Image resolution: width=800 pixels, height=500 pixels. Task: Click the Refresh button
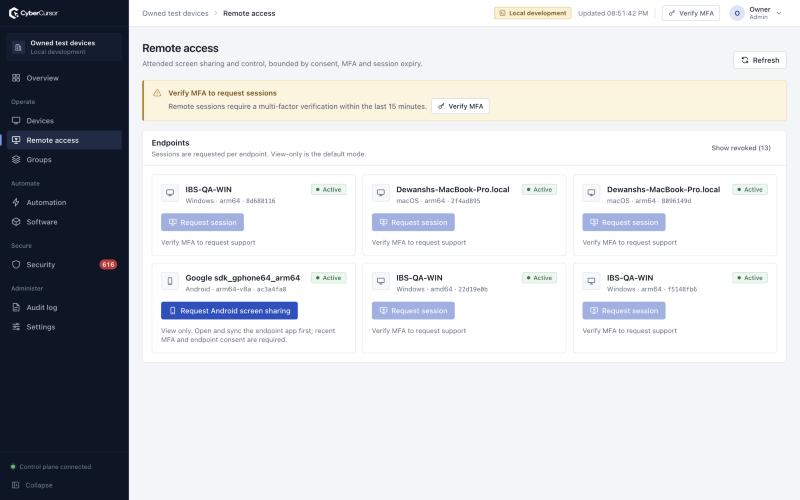point(760,60)
